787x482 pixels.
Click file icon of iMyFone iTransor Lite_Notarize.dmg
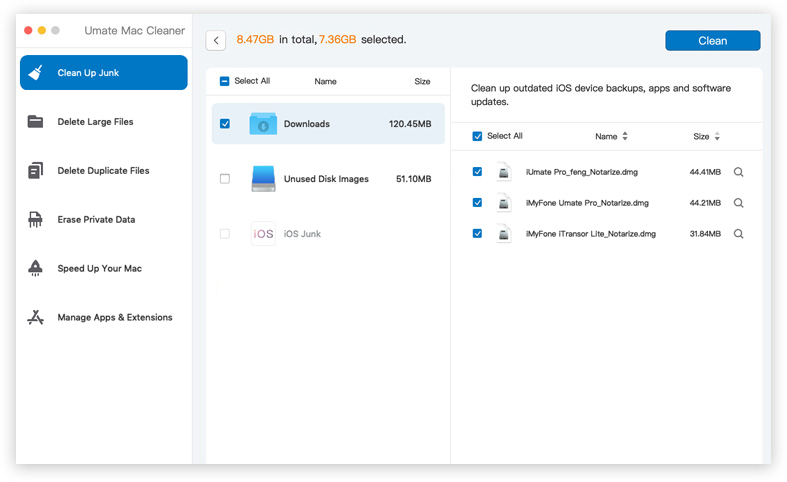pyautogui.click(x=504, y=234)
